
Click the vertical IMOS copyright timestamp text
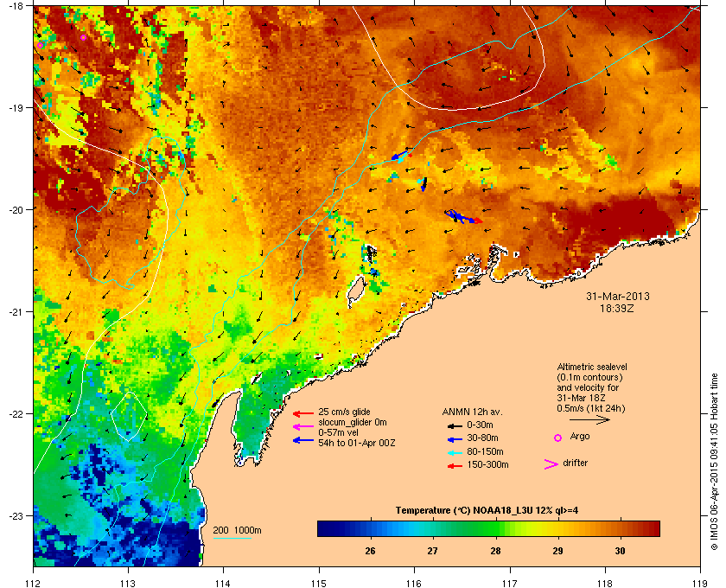coord(714,462)
